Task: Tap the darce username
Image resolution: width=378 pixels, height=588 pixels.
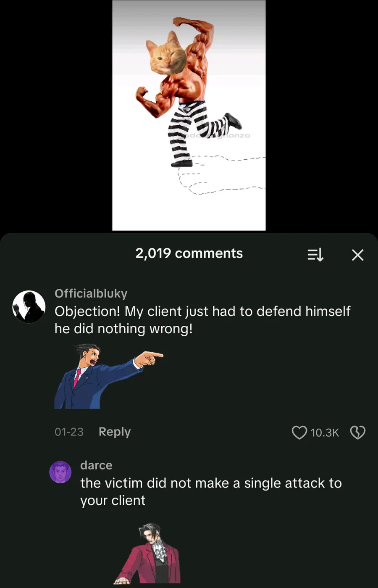Action: click(96, 465)
